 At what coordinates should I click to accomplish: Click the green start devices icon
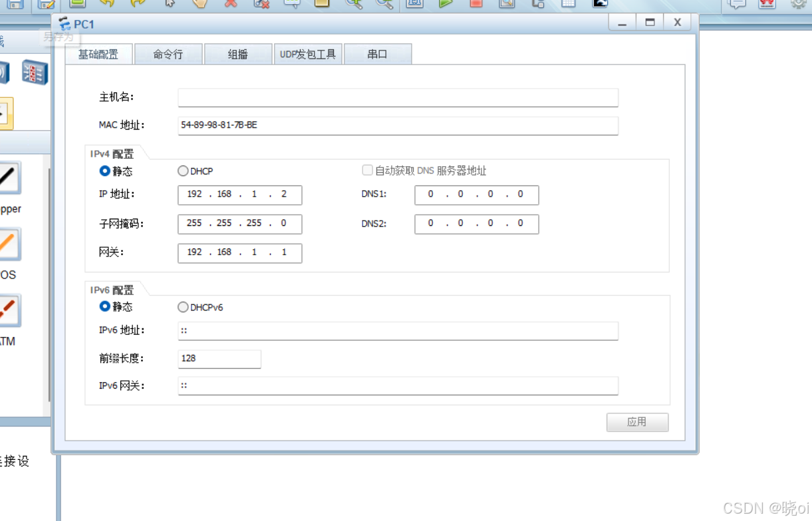[x=446, y=3]
